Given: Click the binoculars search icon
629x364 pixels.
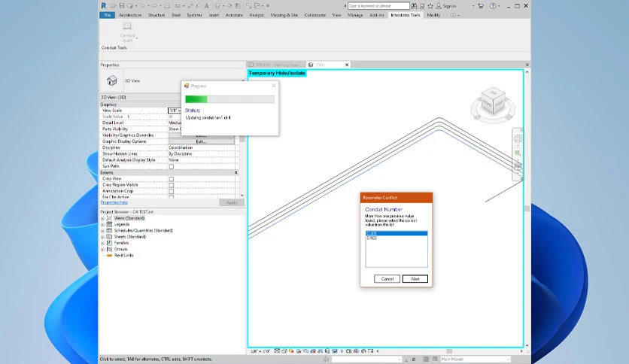Looking at the screenshot, I should click(414, 5).
